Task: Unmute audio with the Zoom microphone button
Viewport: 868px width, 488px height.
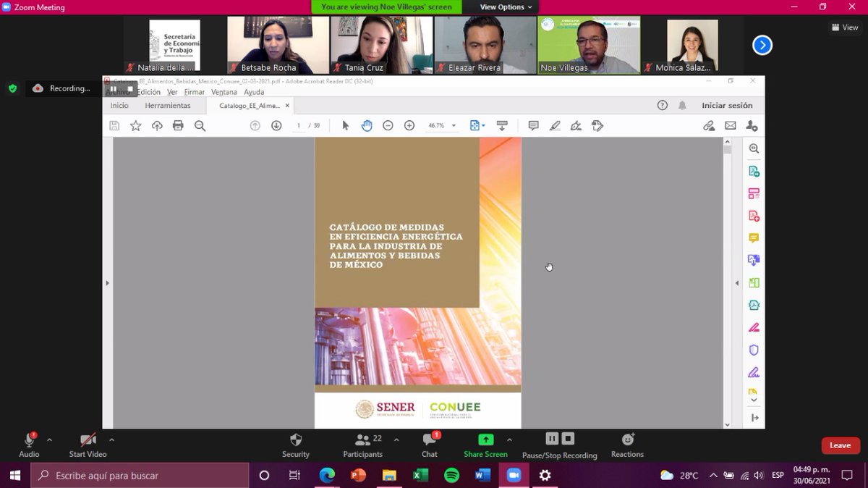Action: coord(30,445)
